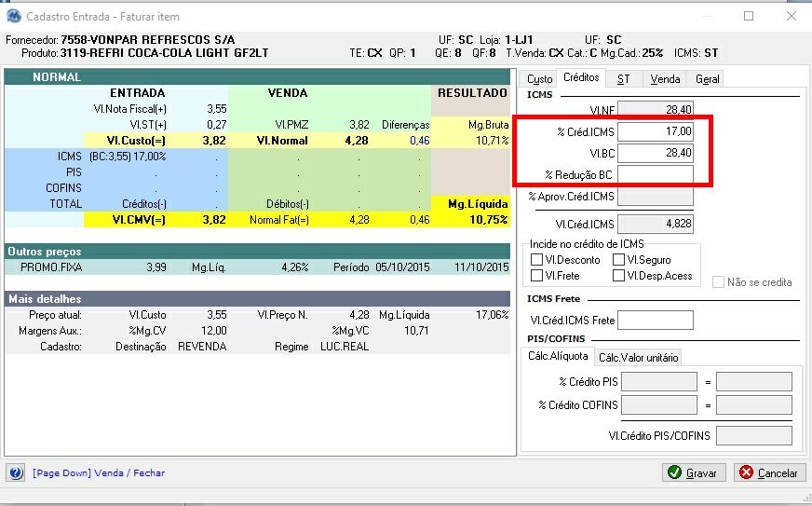Click the Vl.Normal label
This screenshot has height=506, width=812.
tap(282, 141)
